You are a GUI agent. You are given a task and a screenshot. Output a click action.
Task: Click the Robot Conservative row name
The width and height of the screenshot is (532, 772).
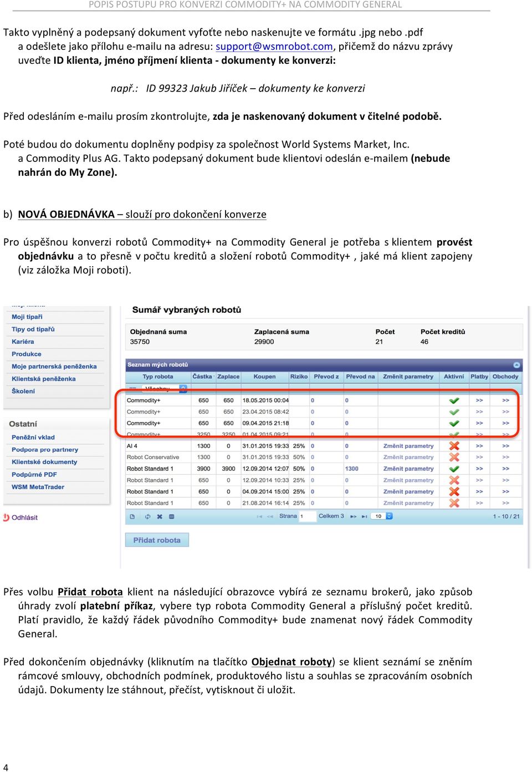coord(153,458)
